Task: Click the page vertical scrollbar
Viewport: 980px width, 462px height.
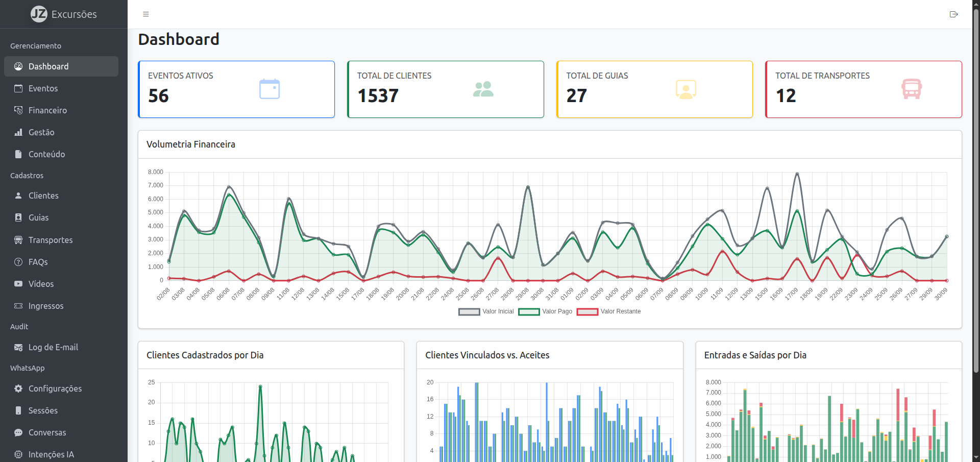Action: tap(976, 204)
